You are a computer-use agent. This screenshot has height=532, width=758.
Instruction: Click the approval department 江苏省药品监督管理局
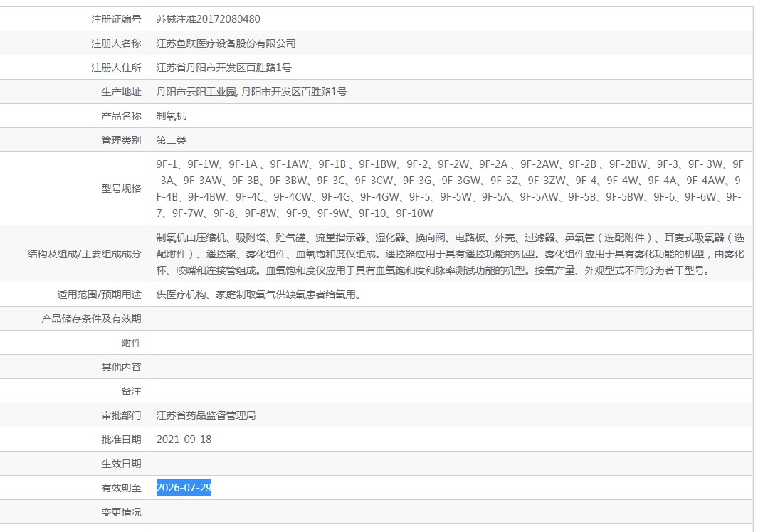206,415
